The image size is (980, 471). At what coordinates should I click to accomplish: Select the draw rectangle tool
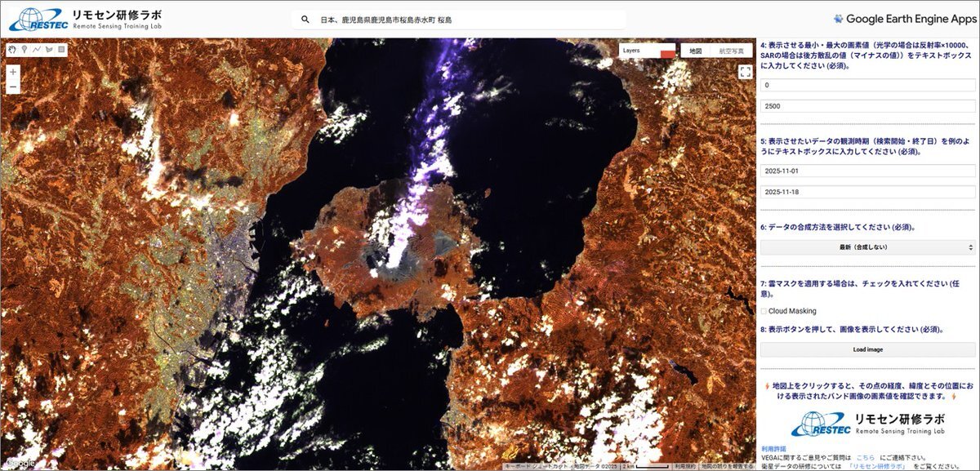(x=61, y=50)
